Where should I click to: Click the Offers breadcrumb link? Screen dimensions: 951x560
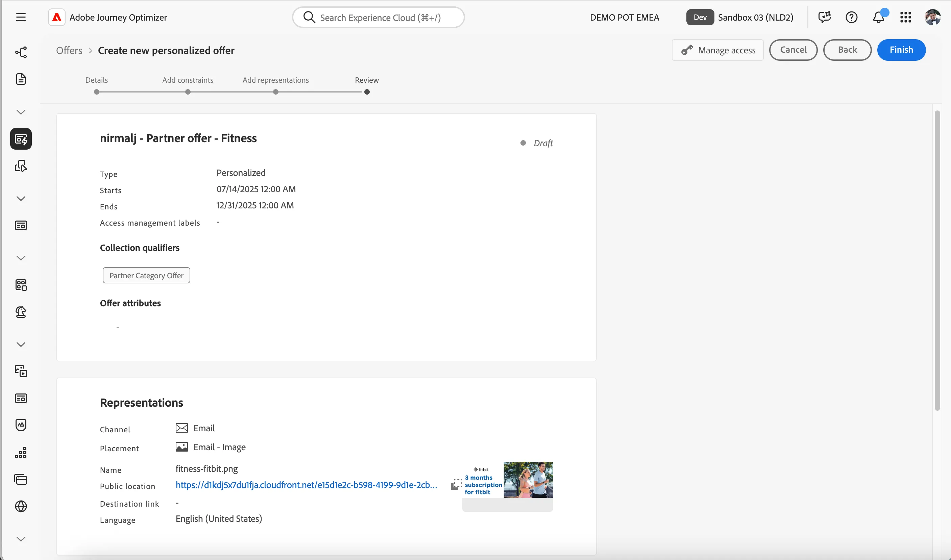pos(69,51)
